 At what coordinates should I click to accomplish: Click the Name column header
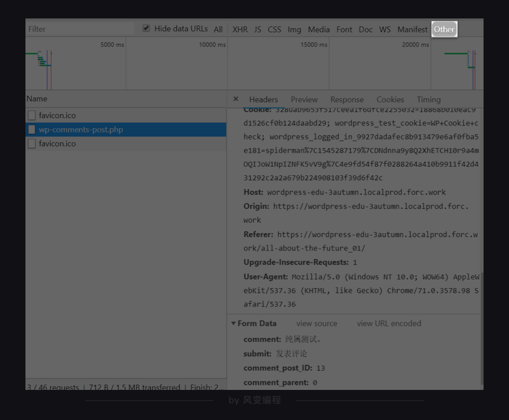[126, 99]
